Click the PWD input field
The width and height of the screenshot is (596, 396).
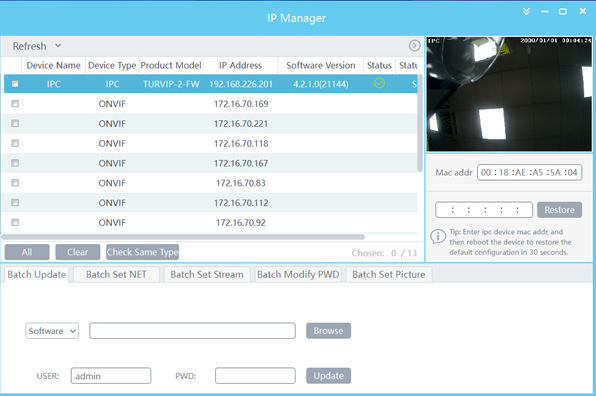255,375
